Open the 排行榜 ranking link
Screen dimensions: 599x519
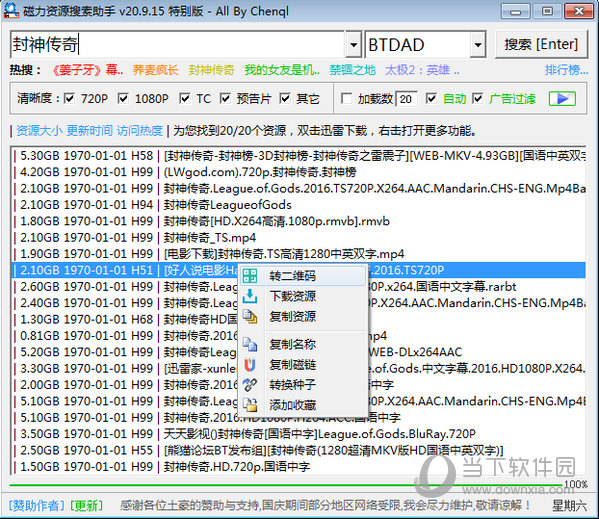click(x=566, y=70)
